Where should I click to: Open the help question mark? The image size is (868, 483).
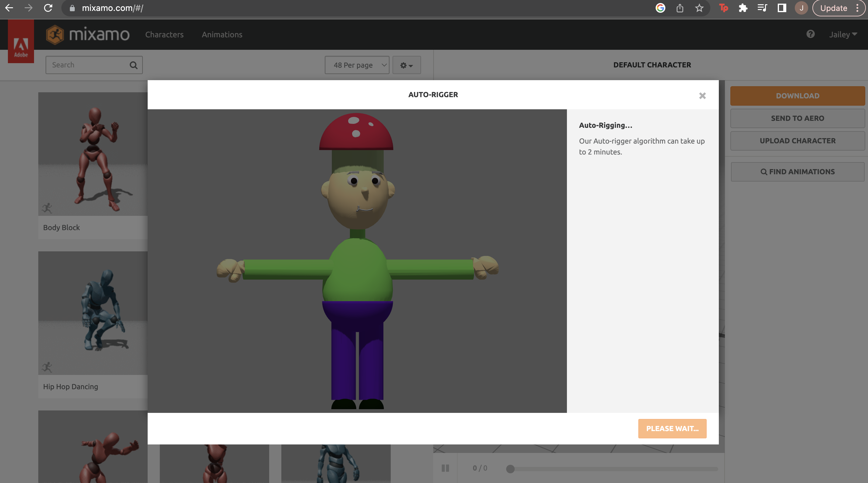pyautogui.click(x=811, y=34)
